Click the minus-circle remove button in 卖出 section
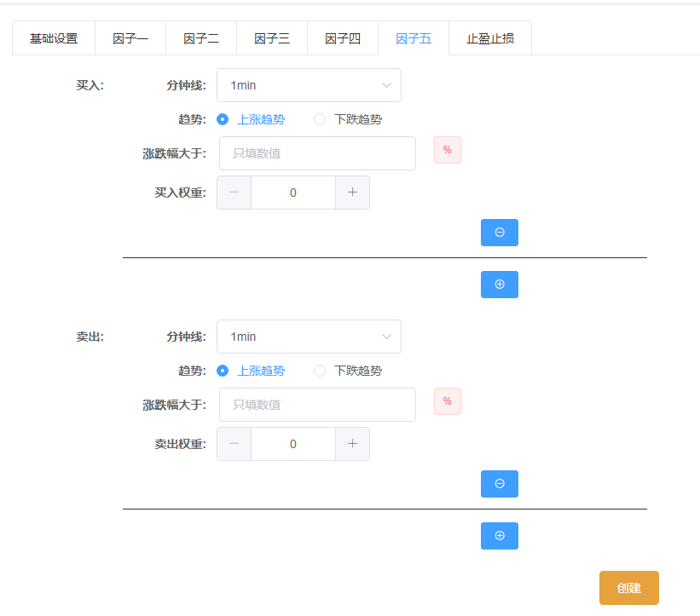700x616 pixels. [499, 484]
